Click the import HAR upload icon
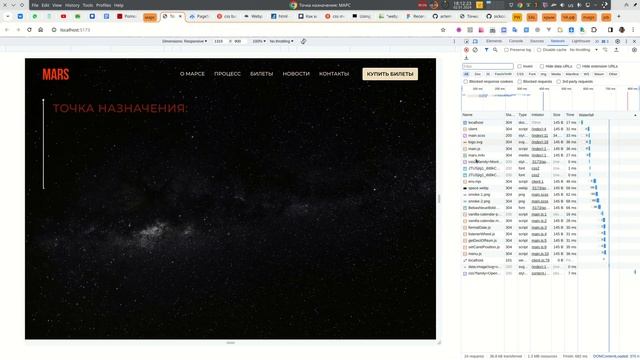The width and height of the screenshot is (640, 360). coord(616,50)
